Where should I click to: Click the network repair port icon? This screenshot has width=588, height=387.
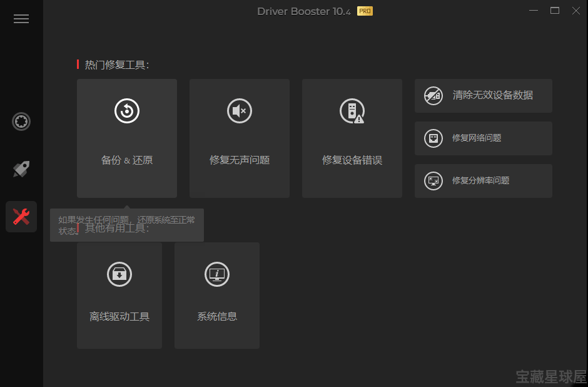tap(433, 138)
